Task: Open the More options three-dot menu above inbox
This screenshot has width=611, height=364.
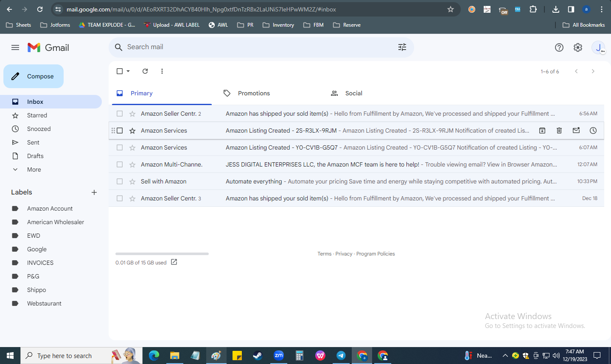Action: (162, 71)
